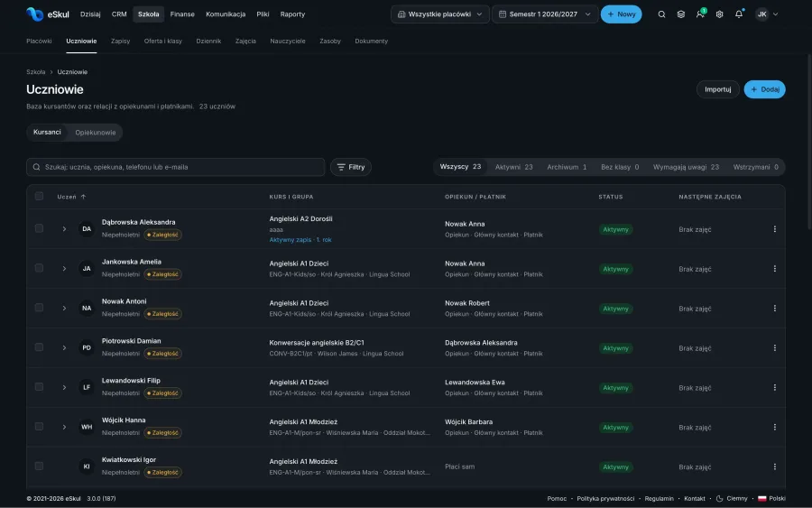
Task: Click the KI avatar of Kwiatkowski Igor
Action: point(87,466)
